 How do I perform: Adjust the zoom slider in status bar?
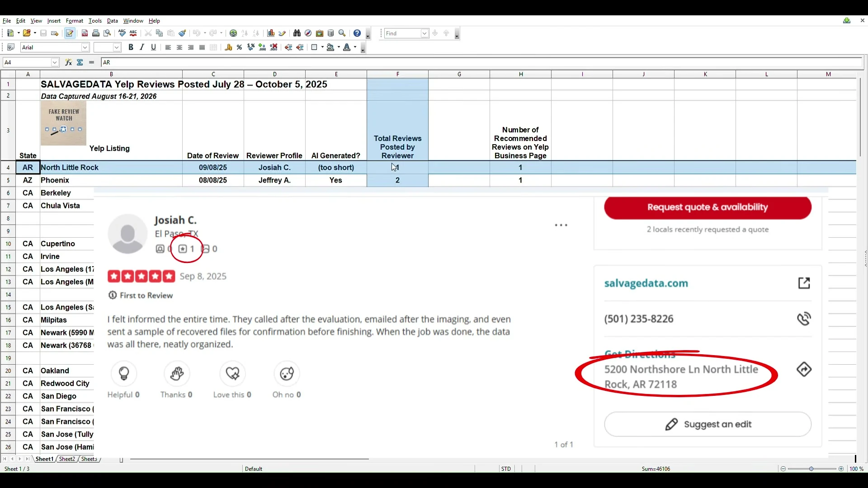point(811,469)
